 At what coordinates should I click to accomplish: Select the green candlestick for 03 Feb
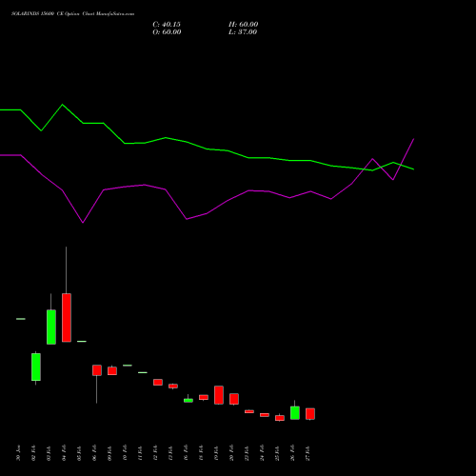pos(51,327)
